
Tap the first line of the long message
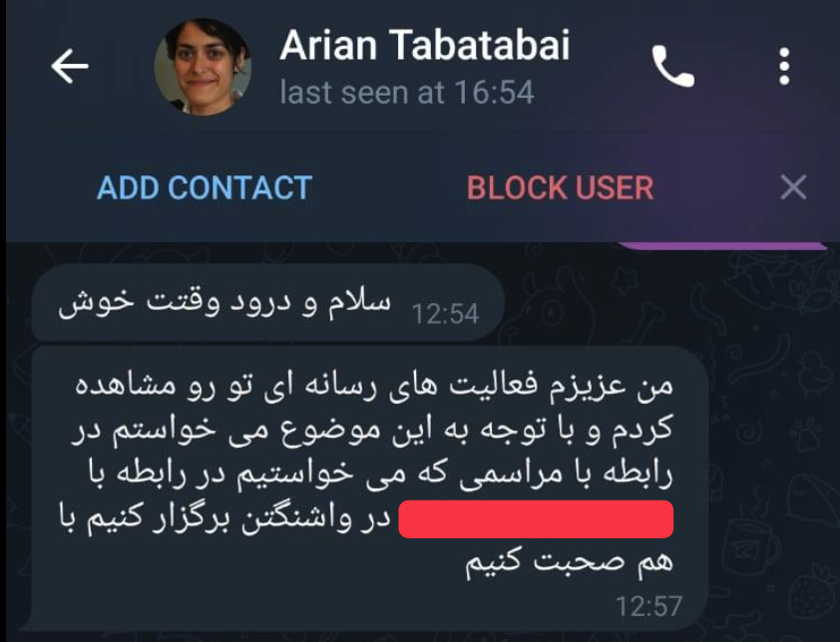click(373, 386)
